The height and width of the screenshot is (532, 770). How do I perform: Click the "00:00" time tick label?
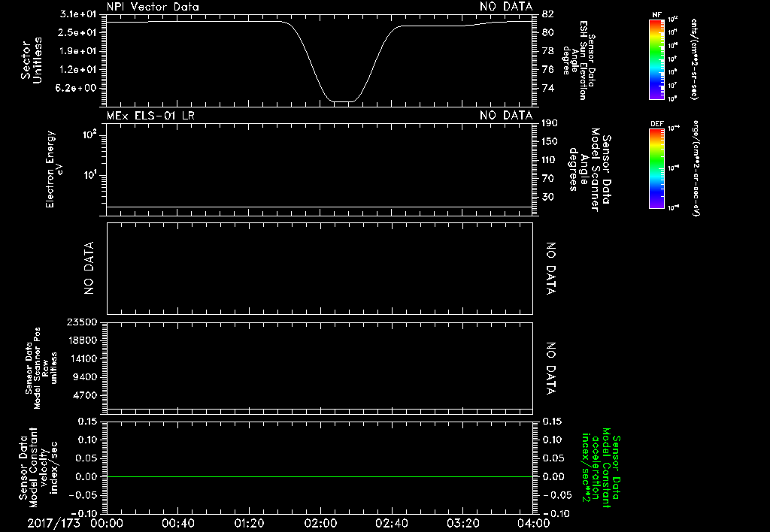tap(107, 523)
